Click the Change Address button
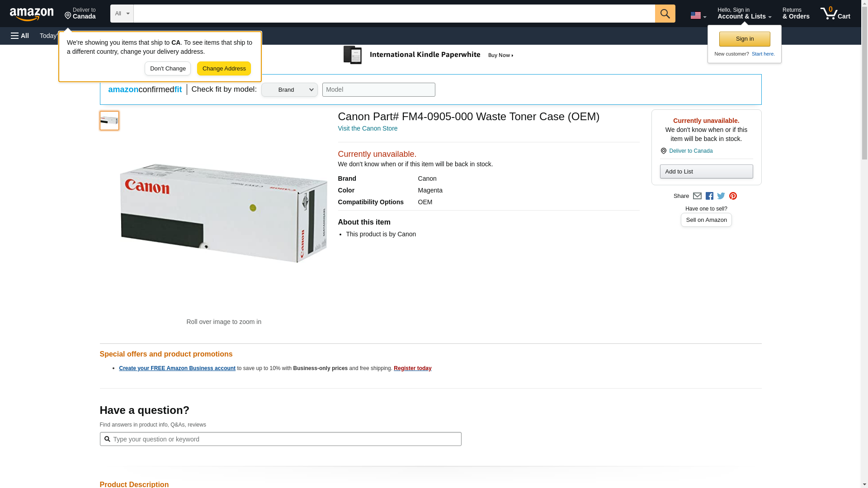Screen dimensions: 868x488 (x=224, y=69)
